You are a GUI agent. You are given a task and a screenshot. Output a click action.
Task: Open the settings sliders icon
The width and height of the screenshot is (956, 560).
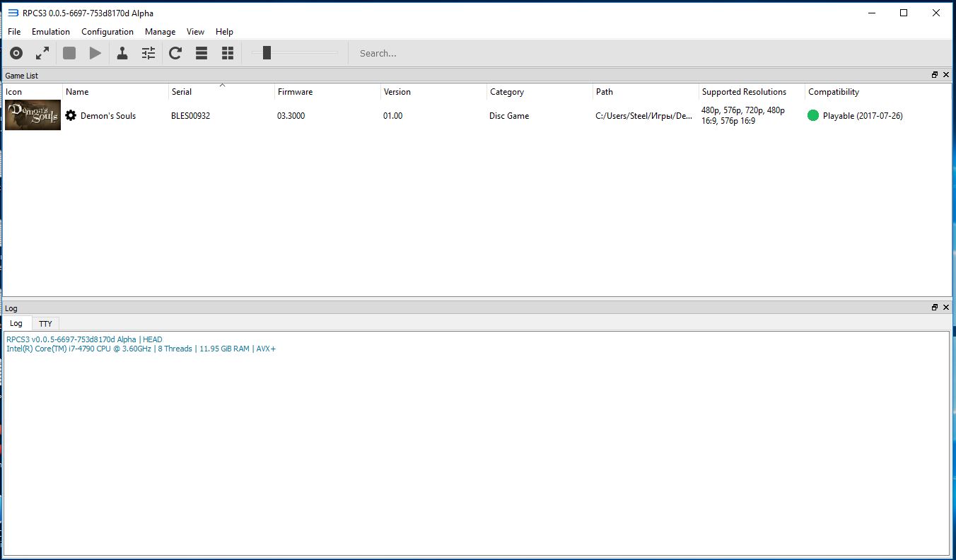point(148,53)
